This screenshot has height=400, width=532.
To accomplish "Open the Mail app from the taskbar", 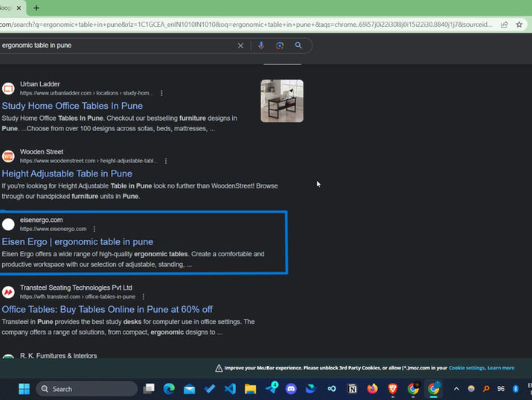I will [189, 389].
